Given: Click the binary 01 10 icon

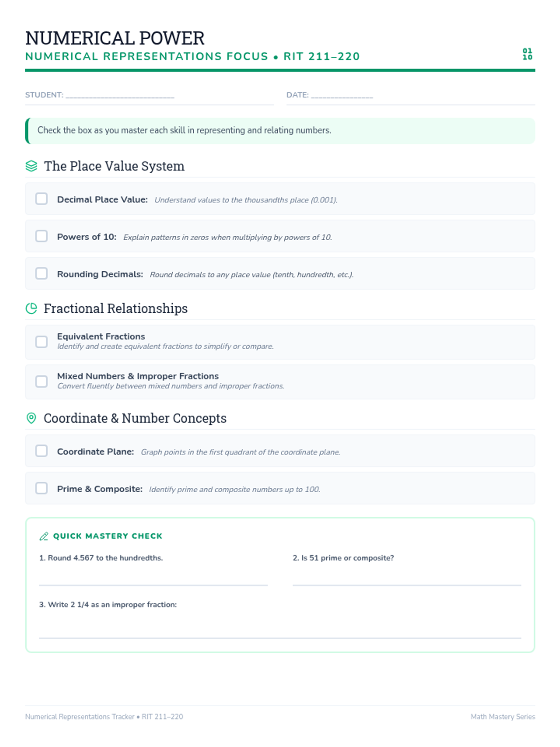Looking at the screenshot, I should pos(527,54).
